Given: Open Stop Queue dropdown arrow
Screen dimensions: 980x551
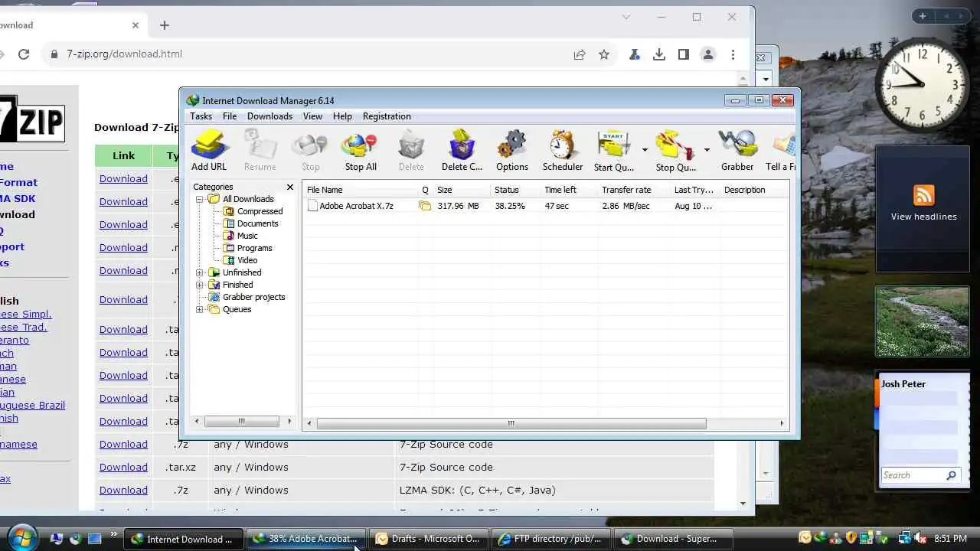Looking at the screenshot, I should [x=707, y=150].
